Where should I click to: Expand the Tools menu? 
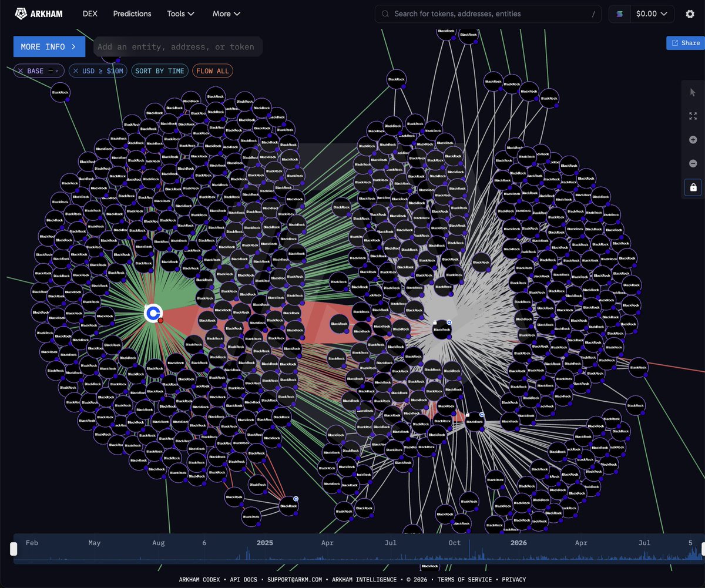pos(180,14)
